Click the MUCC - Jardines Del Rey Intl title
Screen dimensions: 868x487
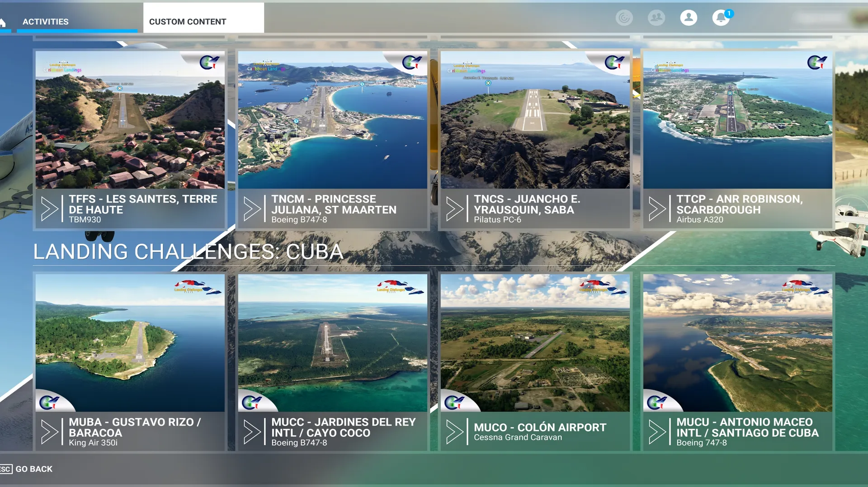tap(344, 427)
